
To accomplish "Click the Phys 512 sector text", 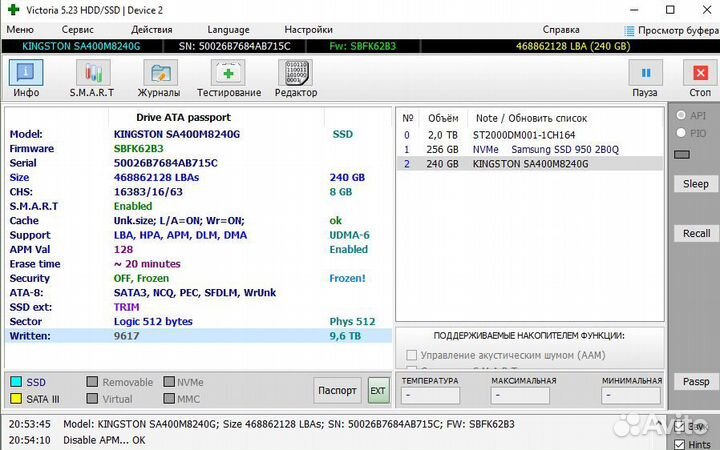I will (352, 321).
